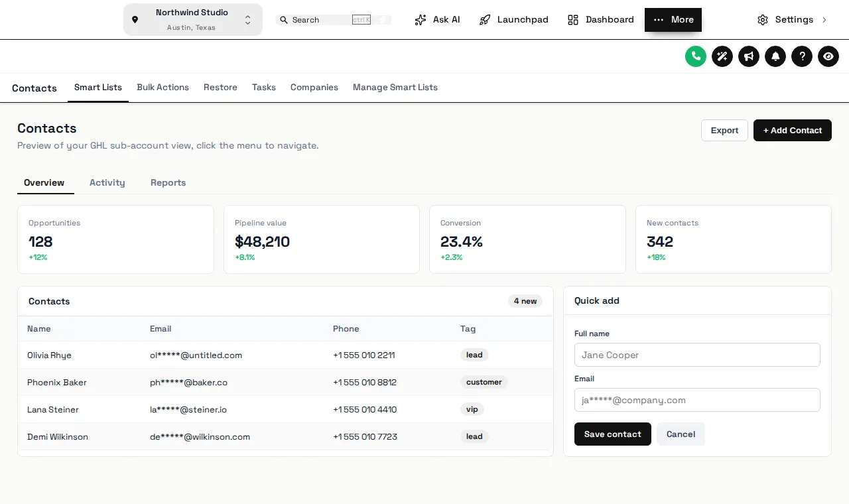Go to the Dashboard grid shortcut
Screen dimensions: 849x504
[x=601, y=20]
